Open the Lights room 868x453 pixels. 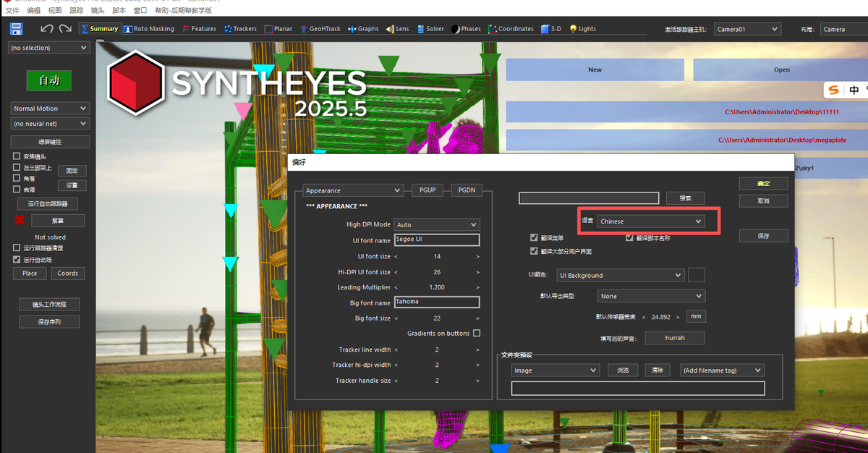point(583,29)
